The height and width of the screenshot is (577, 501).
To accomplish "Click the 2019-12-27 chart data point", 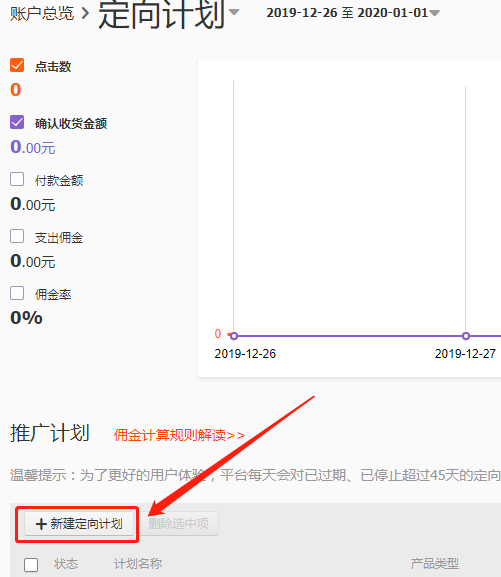I will (466, 336).
